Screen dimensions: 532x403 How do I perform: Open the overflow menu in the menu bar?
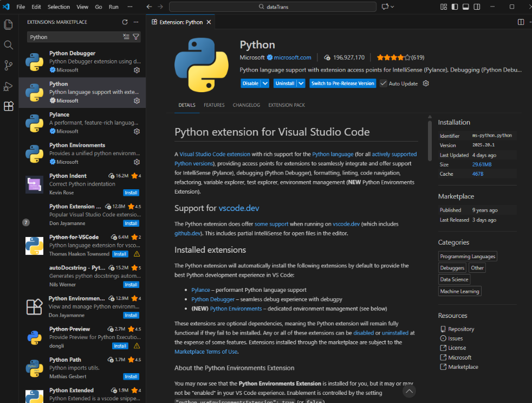[x=130, y=7]
